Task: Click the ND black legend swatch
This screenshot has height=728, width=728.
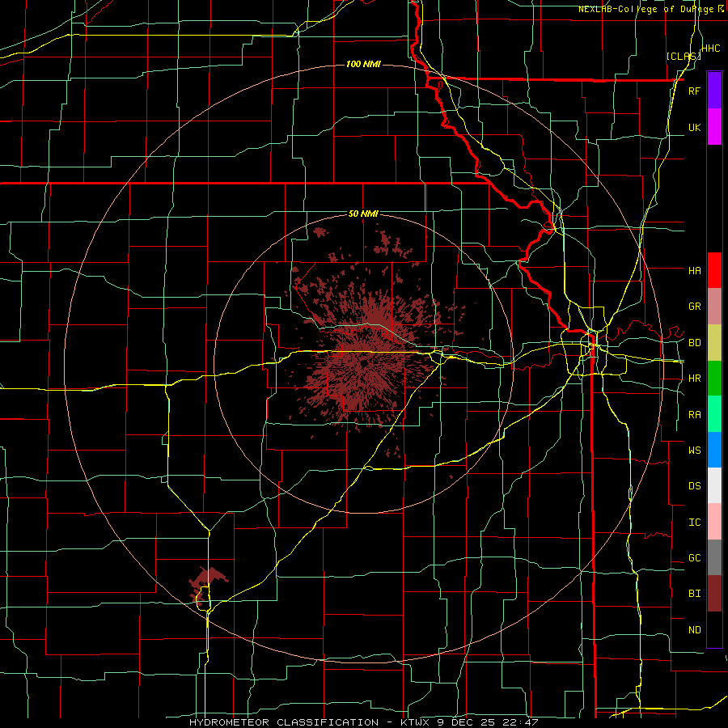Action: pyautogui.click(x=714, y=629)
